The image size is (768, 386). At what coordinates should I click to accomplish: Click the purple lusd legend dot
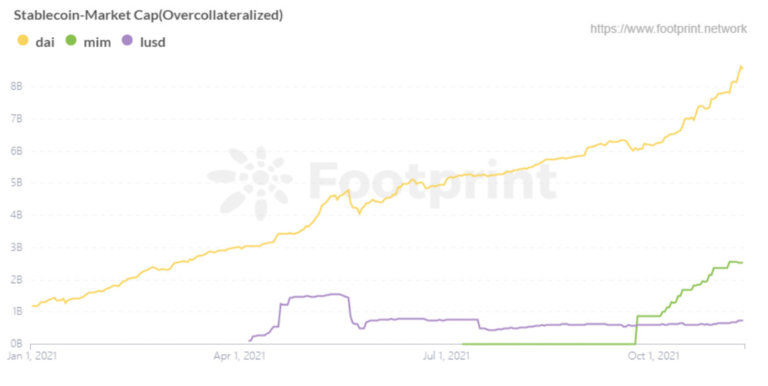(127, 40)
